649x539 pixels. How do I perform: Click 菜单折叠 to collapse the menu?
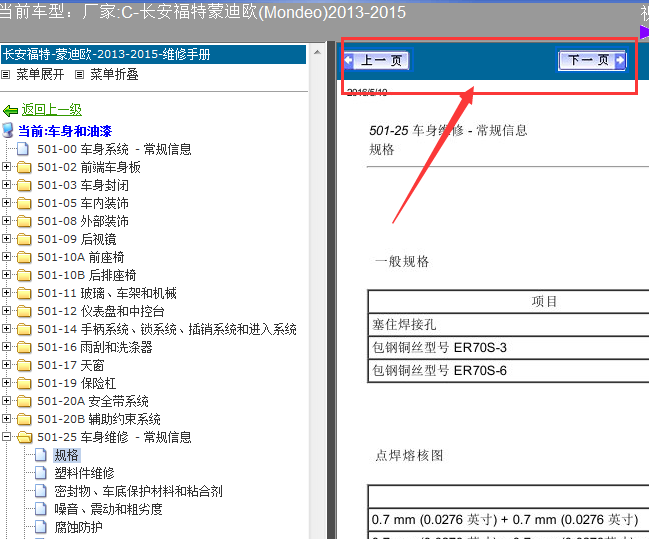[114, 75]
